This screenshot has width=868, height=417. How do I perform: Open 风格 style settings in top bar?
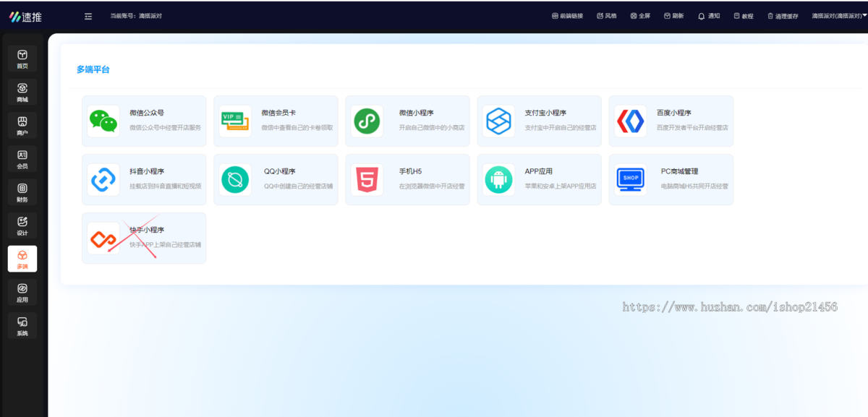point(607,16)
